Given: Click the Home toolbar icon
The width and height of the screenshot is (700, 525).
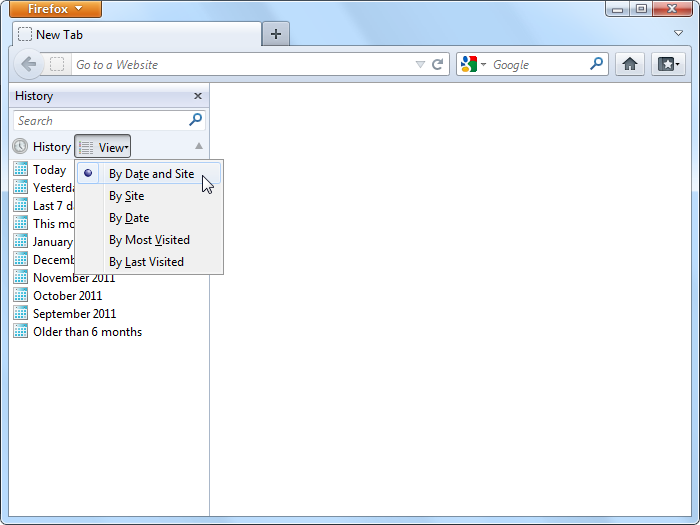Looking at the screenshot, I should (x=629, y=64).
